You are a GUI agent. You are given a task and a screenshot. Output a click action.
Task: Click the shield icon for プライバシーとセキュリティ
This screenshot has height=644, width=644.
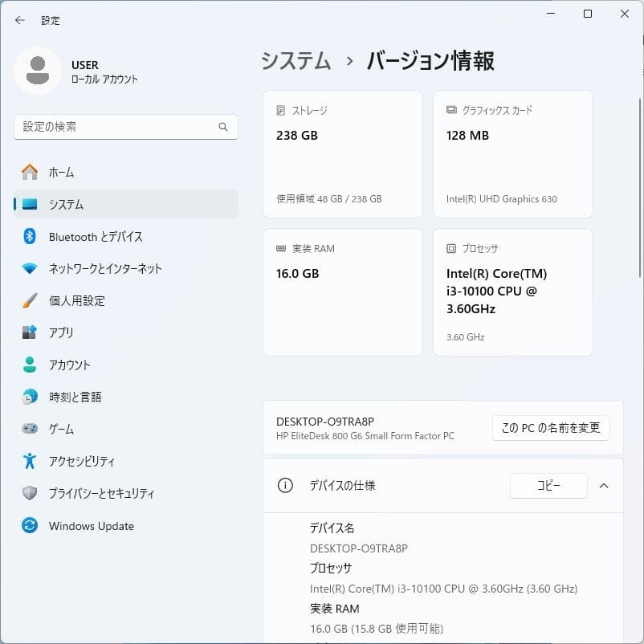[30, 493]
